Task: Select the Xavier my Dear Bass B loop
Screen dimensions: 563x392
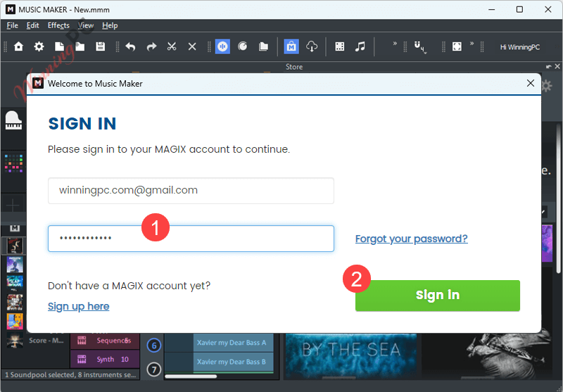Action: 233,362
